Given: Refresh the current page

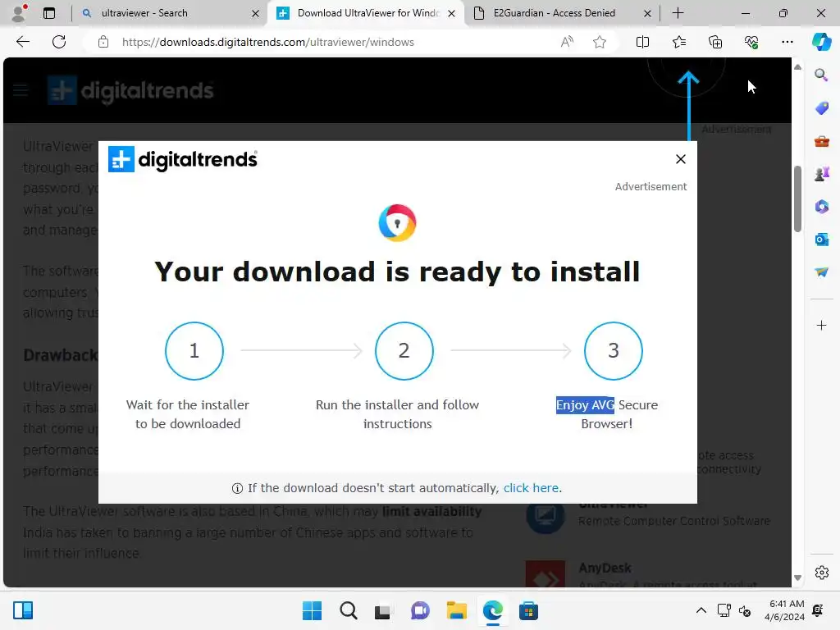Looking at the screenshot, I should click(59, 42).
